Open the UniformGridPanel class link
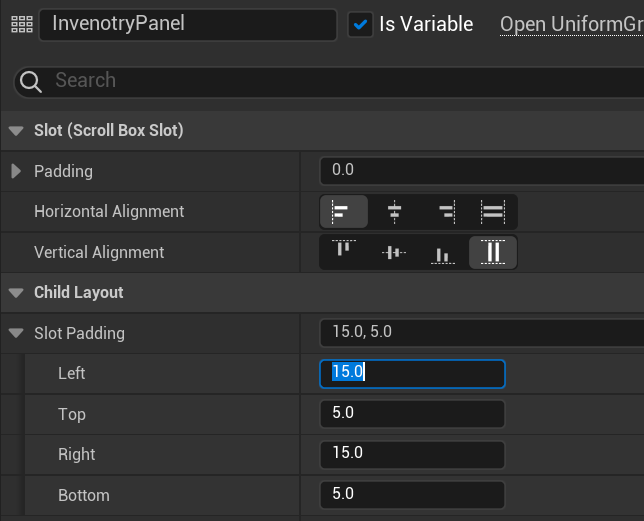Viewport: 644px width, 521px height. [571, 25]
